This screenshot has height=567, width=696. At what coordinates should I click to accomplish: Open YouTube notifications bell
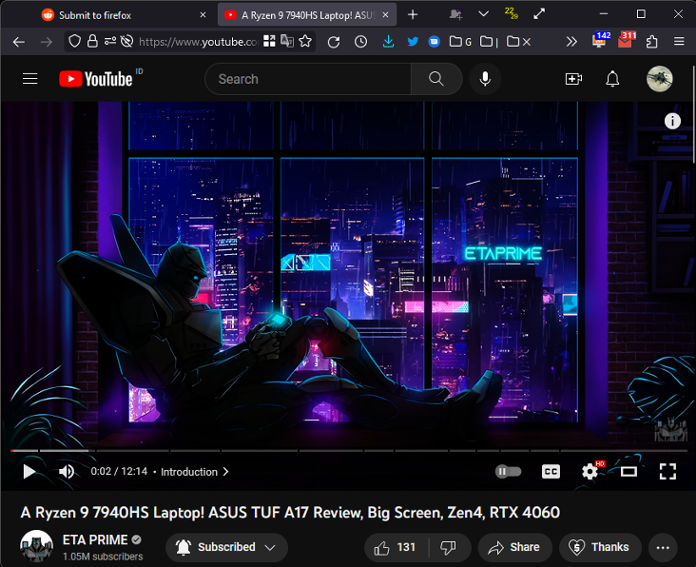[613, 79]
